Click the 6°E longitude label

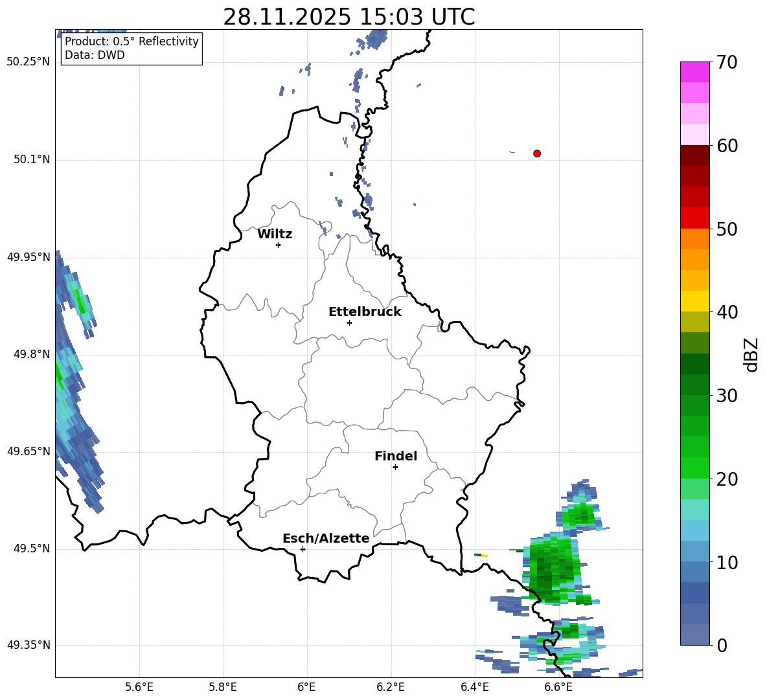(x=306, y=687)
